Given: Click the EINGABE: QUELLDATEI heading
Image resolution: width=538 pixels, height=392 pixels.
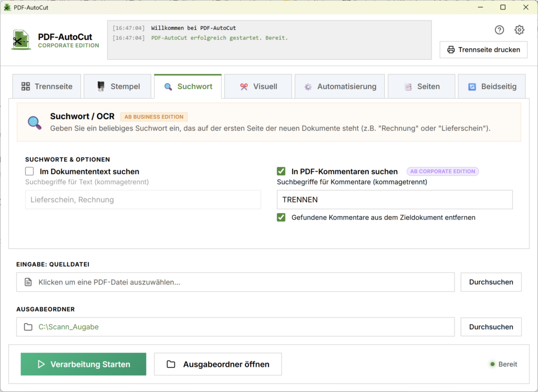Looking at the screenshot, I should (x=53, y=264).
